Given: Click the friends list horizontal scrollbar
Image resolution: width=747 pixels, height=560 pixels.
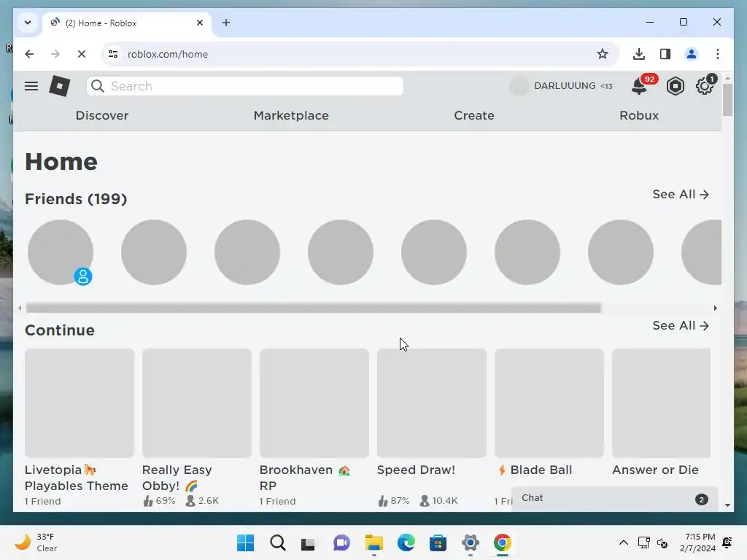Looking at the screenshot, I should tap(314, 308).
